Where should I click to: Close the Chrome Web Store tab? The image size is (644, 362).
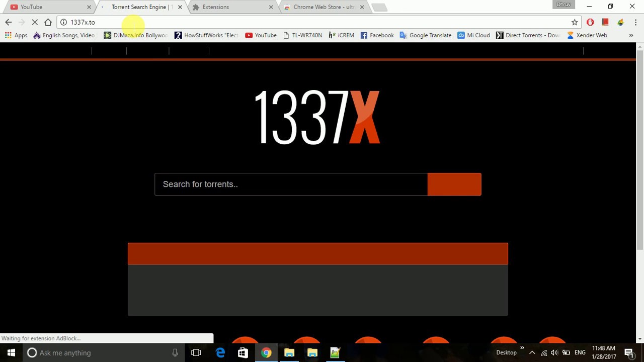coord(362,7)
